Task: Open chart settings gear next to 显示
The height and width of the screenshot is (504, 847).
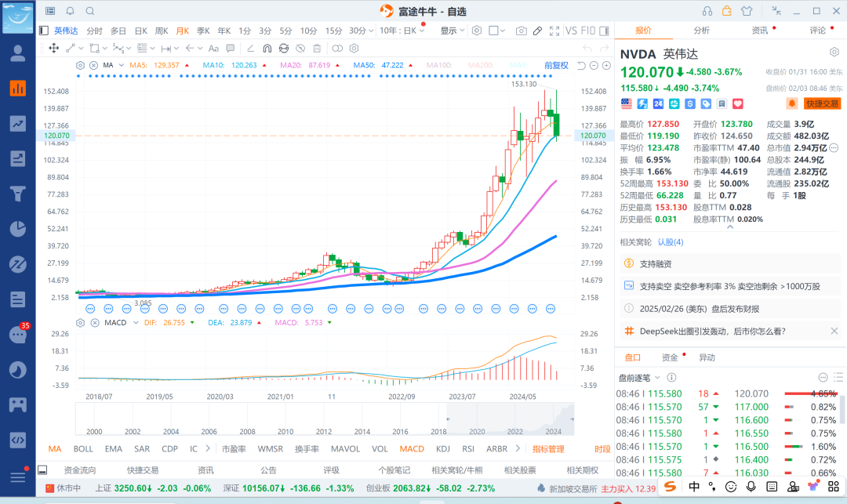Action: 477,31
